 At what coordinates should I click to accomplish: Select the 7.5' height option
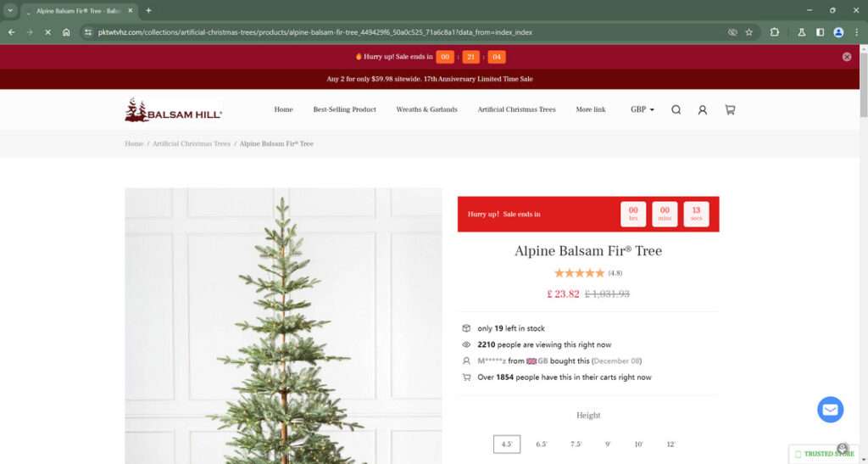click(x=576, y=444)
